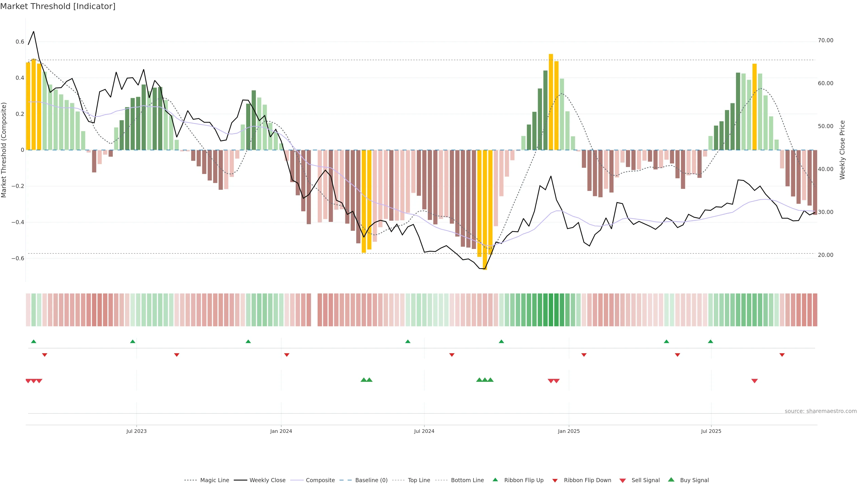Click the Jan 2025 axis label

click(569, 431)
